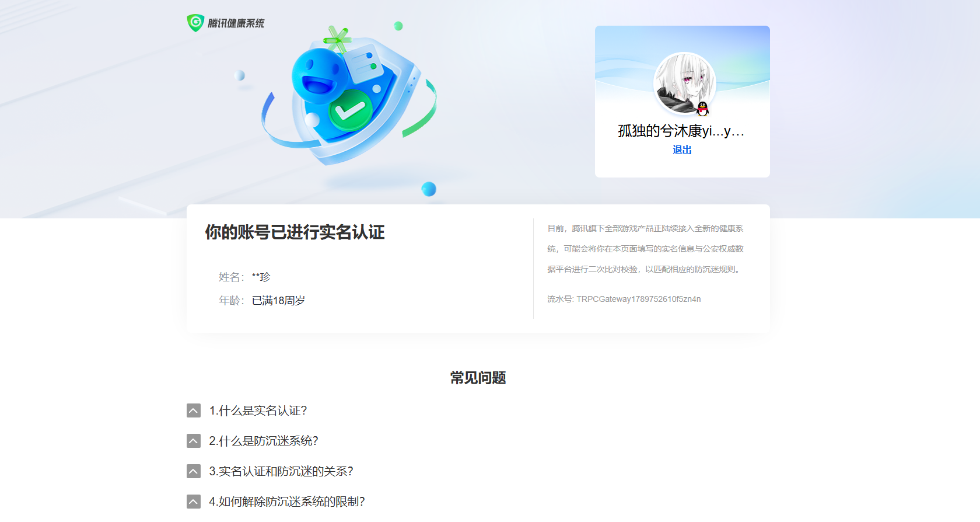Click the 常见问题 section heading
Image resolution: width=980 pixels, height=522 pixels.
(478, 378)
